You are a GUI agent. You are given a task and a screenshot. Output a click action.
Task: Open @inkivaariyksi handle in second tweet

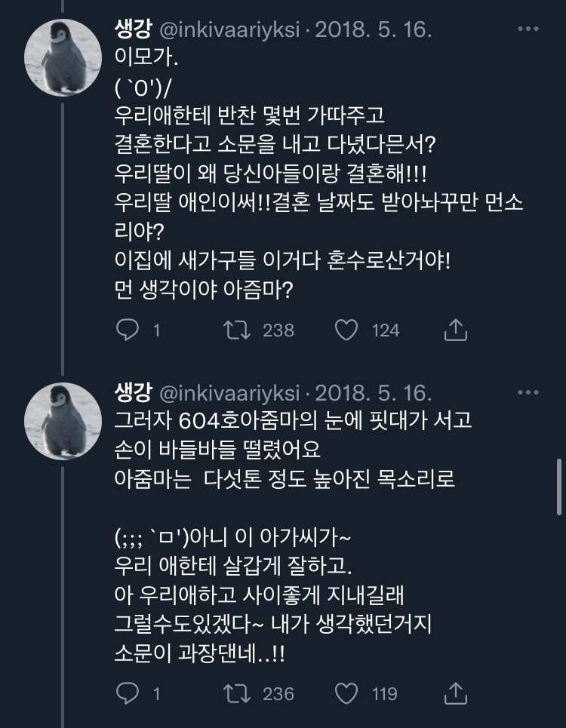229,393
